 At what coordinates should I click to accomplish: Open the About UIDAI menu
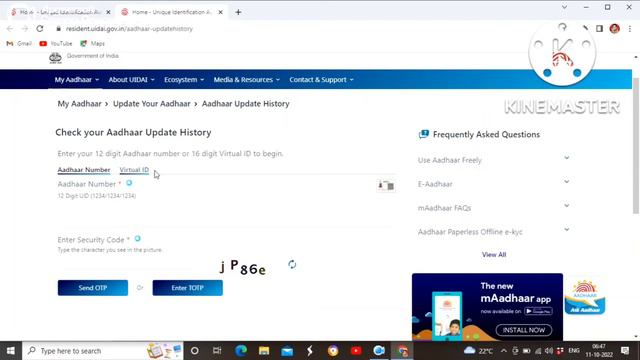(x=131, y=80)
